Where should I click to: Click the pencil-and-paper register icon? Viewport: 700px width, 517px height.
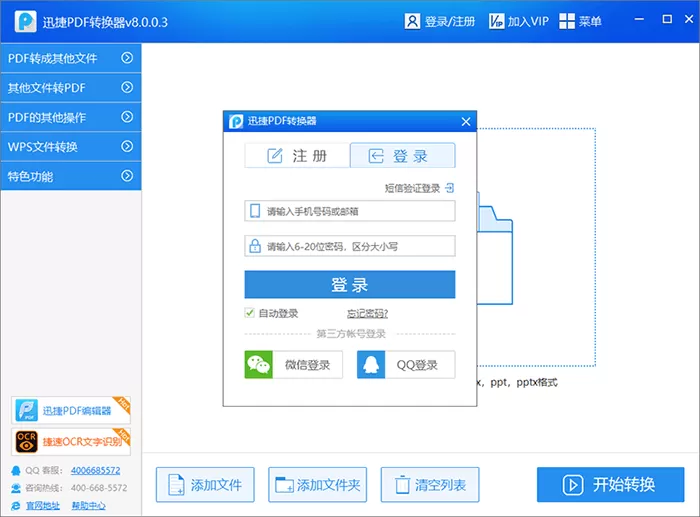(x=275, y=155)
